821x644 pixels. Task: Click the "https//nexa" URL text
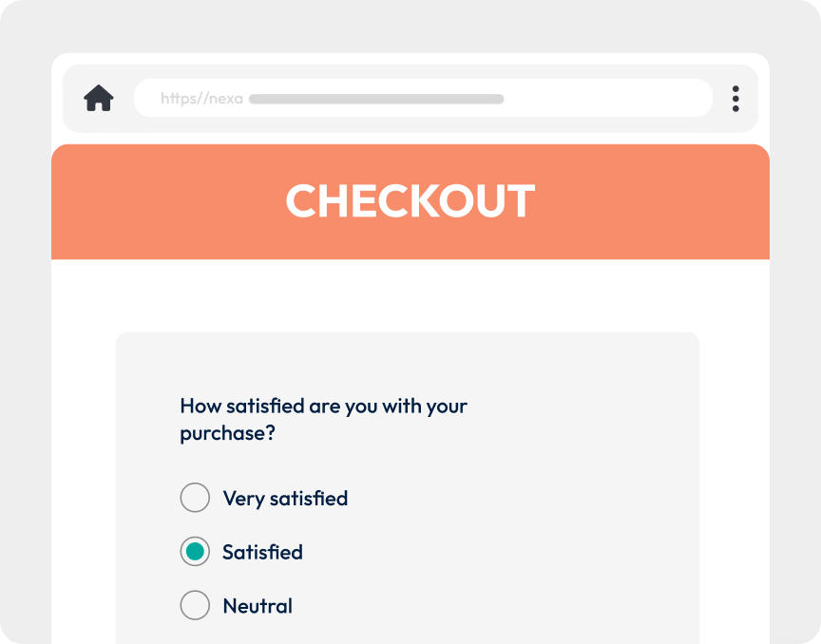[x=201, y=99]
